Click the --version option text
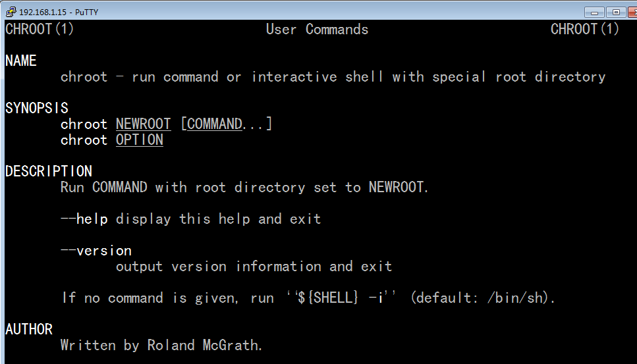637x364 pixels. click(96, 251)
